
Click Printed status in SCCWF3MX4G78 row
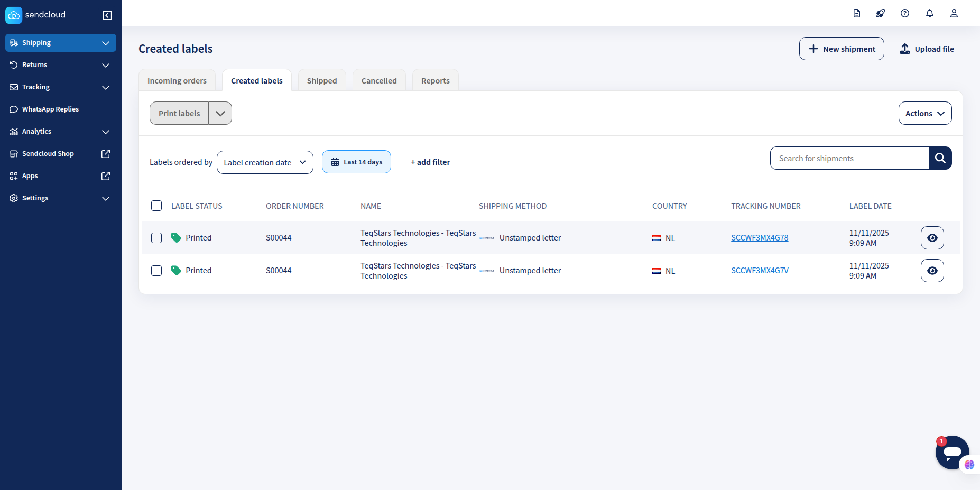tap(199, 238)
